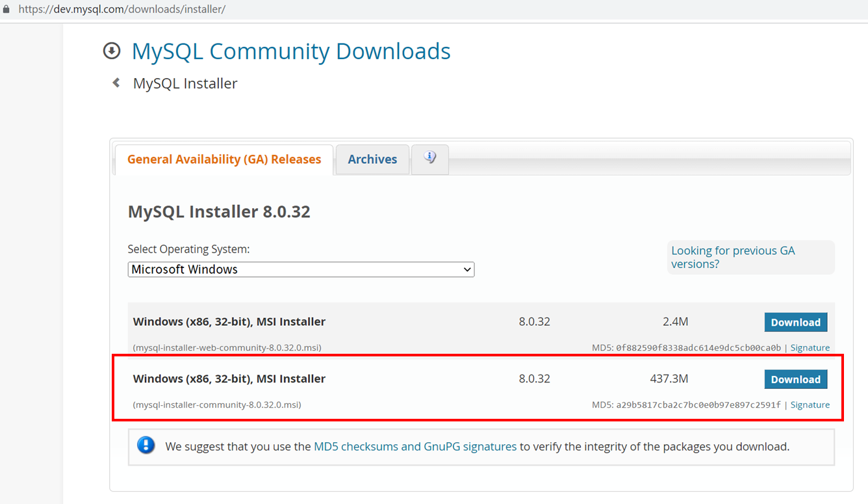Click the download circle icon beside the page title
Screen dimensions: 868x504
112,51
